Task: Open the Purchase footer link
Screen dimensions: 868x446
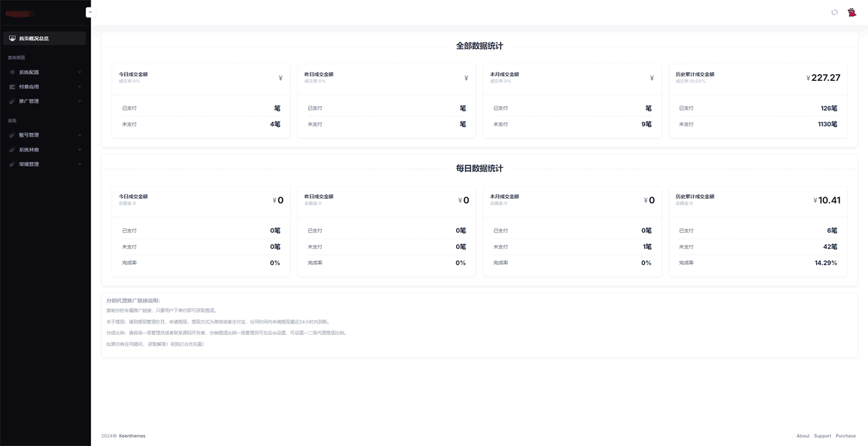Action: (845, 436)
